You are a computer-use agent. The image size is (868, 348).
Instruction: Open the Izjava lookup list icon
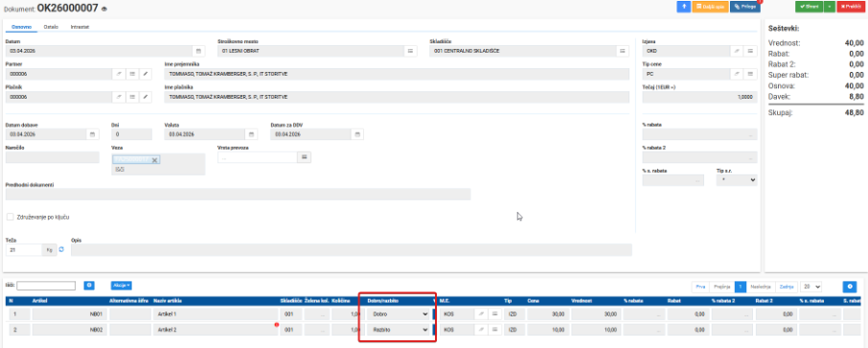[x=751, y=51]
